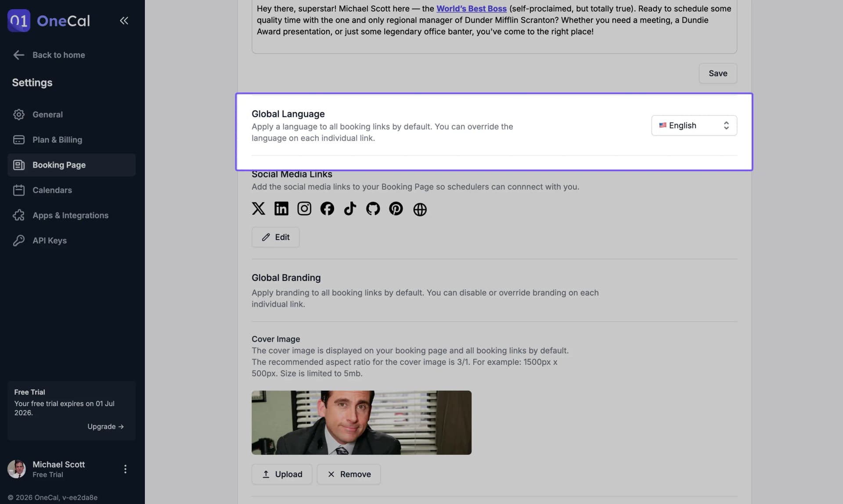843x504 pixels.
Task: Open Calendars settings page
Action: click(52, 190)
